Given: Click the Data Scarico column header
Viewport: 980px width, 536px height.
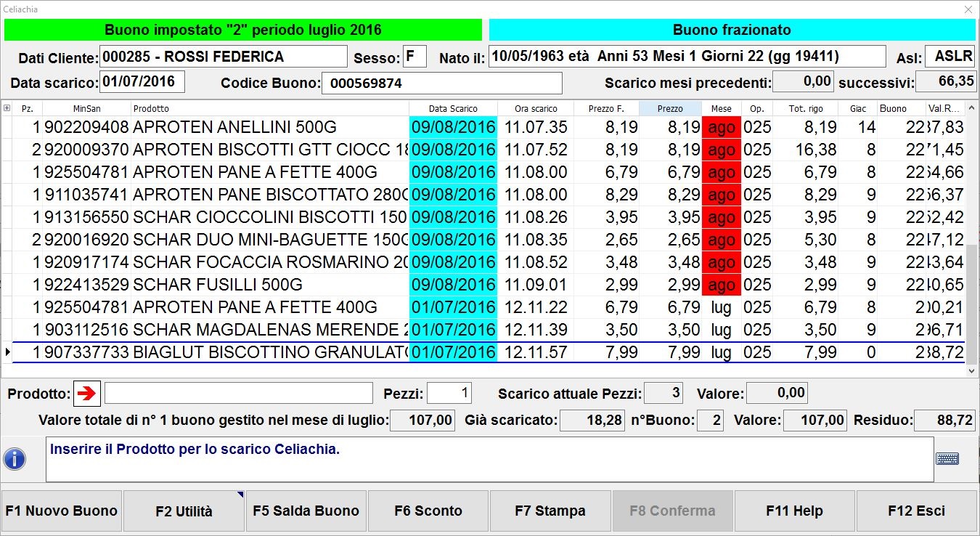Looking at the screenshot, I should [x=453, y=108].
